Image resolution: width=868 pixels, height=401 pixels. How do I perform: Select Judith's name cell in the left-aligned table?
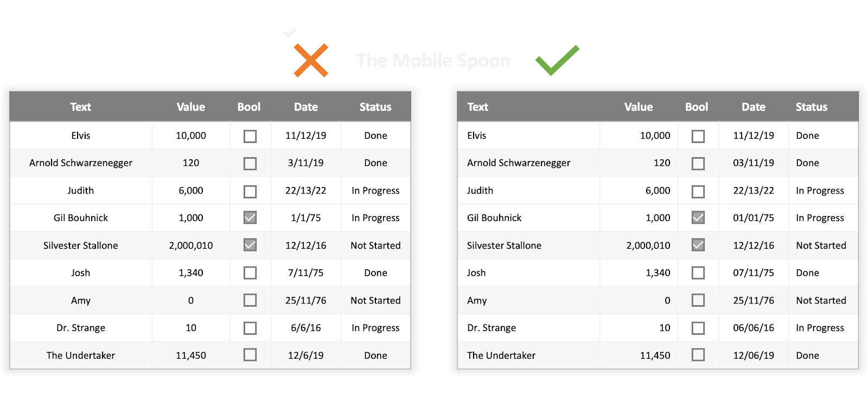pyautogui.click(x=480, y=191)
